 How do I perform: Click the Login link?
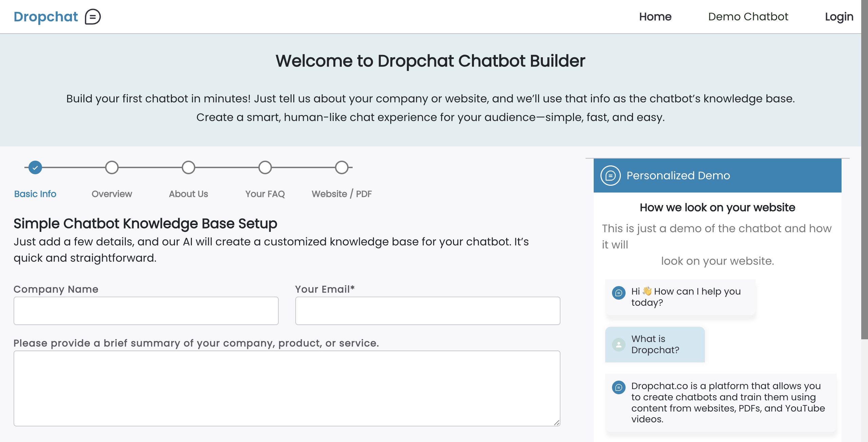click(839, 17)
